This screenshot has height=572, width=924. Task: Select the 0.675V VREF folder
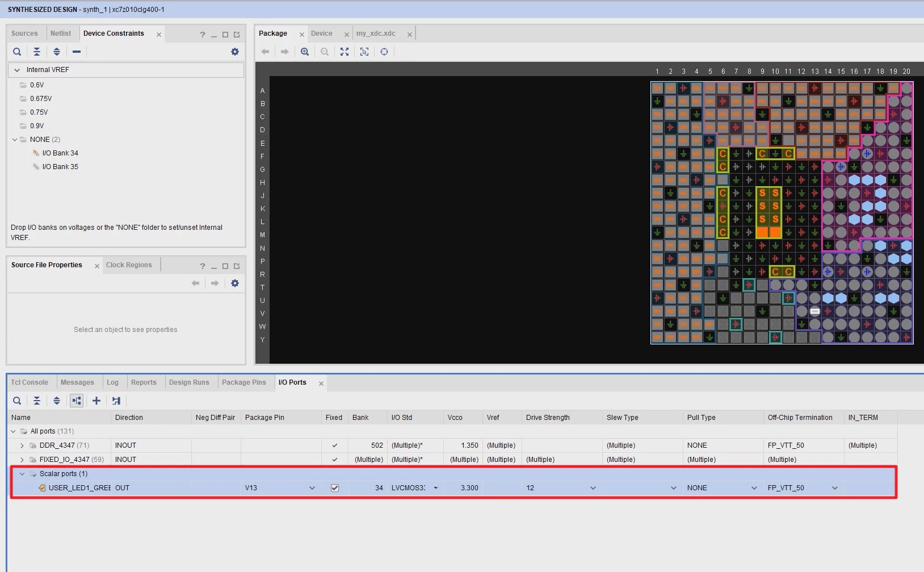41,99
